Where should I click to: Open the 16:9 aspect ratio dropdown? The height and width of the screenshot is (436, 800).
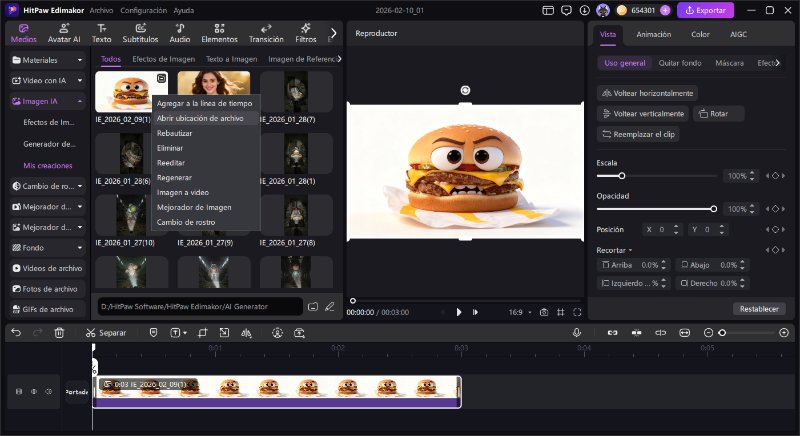[519, 312]
